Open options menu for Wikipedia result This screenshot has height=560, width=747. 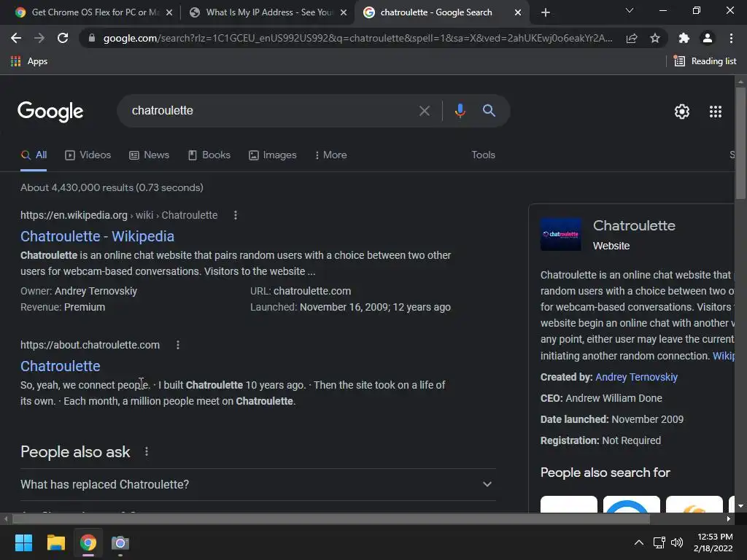point(236,215)
